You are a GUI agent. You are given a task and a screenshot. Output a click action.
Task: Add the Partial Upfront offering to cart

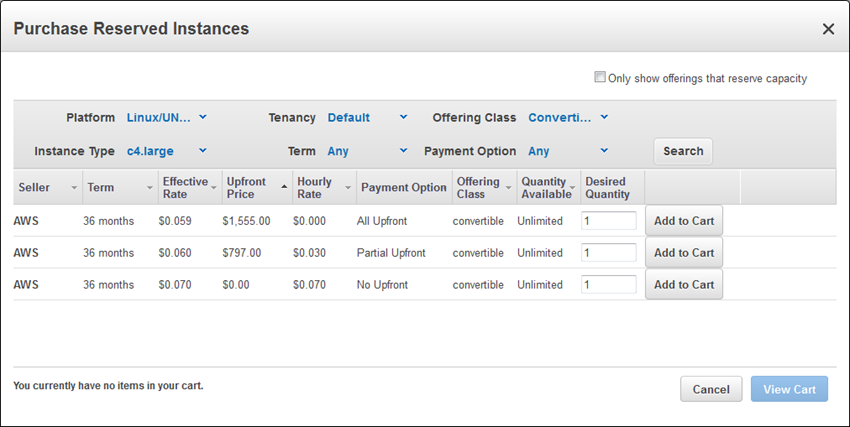pyautogui.click(x=683, y=253)
